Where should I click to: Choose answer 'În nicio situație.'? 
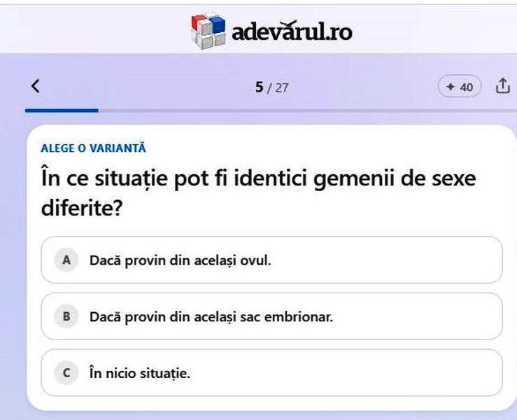pos(271,373)
